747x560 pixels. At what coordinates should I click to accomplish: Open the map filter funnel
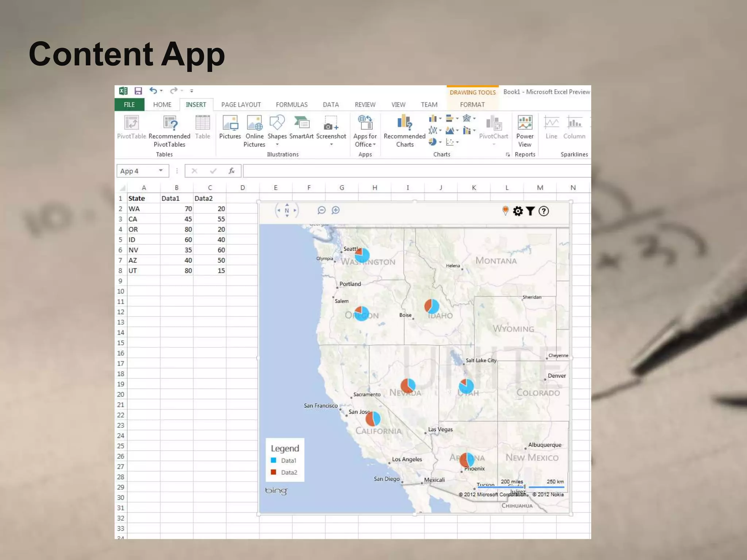pos(530,211)
